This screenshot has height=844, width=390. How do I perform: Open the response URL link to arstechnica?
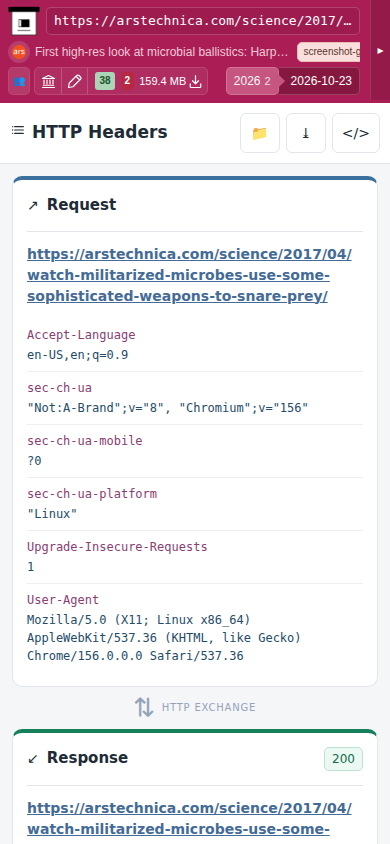pyautogui.click(x=189, y=819)
